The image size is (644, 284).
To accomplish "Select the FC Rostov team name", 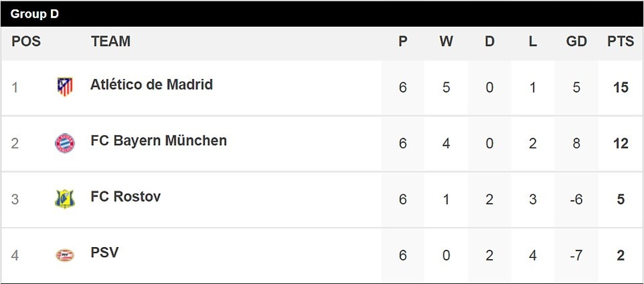I will tap(125, 197).
